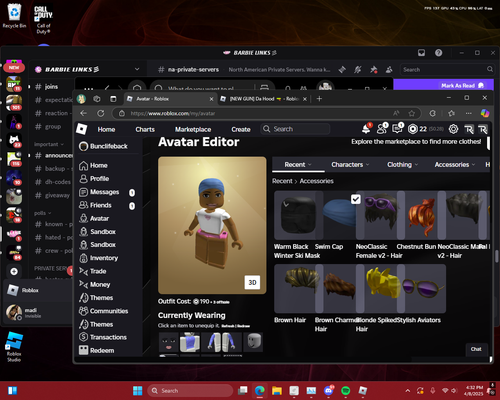500x400 pixels.
Task: Open the Chat button
Action: (x=476, y=349)
